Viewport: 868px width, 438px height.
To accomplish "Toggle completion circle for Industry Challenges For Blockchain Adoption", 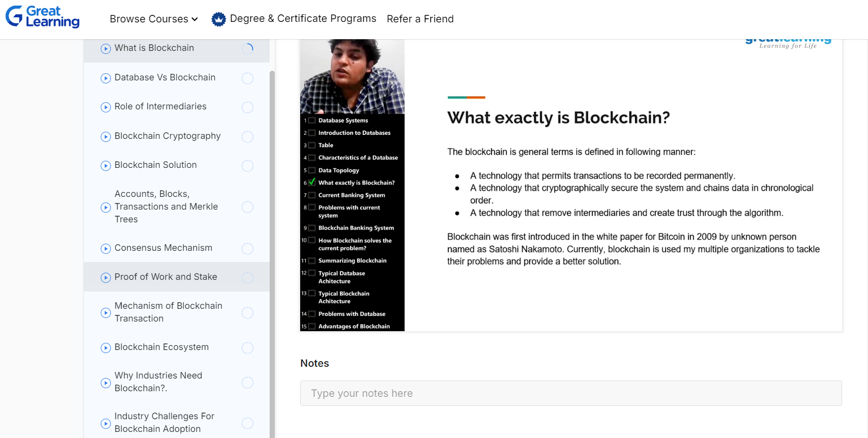I will (x=248, y=423).
